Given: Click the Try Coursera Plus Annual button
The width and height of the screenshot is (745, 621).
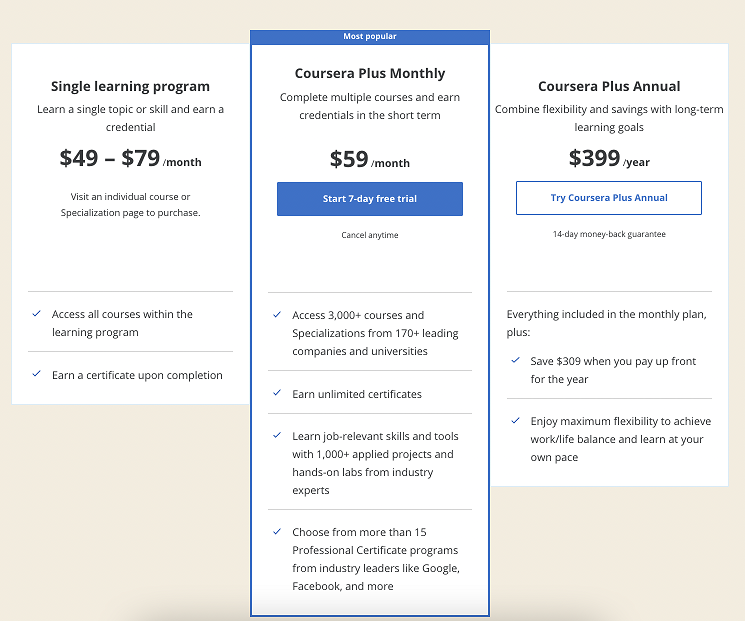Looking at the screenshot, I should (609, 198).
